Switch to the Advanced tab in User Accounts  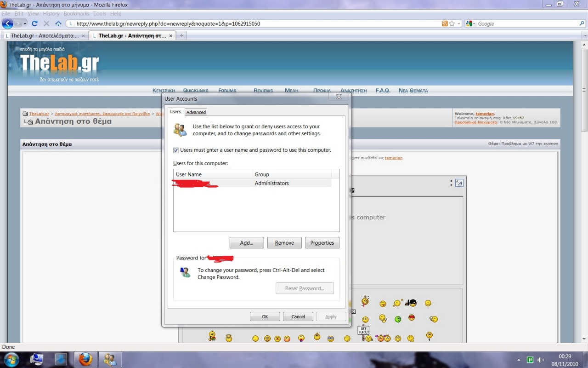pyautogui.click(x=196, y=112)
